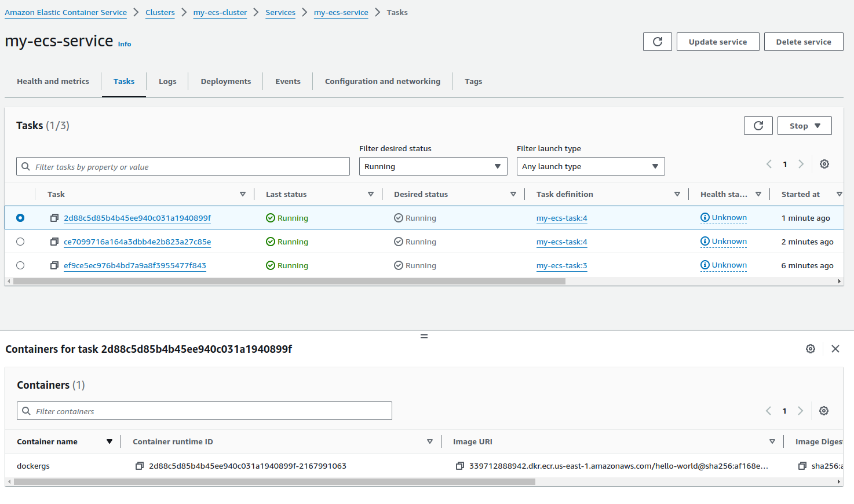Focus the Filter containers search field
Viewport: 854px width, 504px height.
(205, 411)
